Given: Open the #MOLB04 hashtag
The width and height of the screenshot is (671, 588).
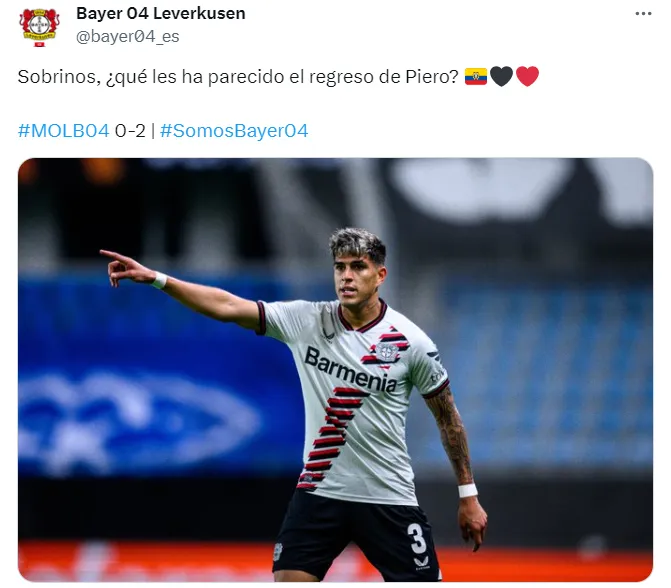Looking at the screenshot, I should 63,131.
